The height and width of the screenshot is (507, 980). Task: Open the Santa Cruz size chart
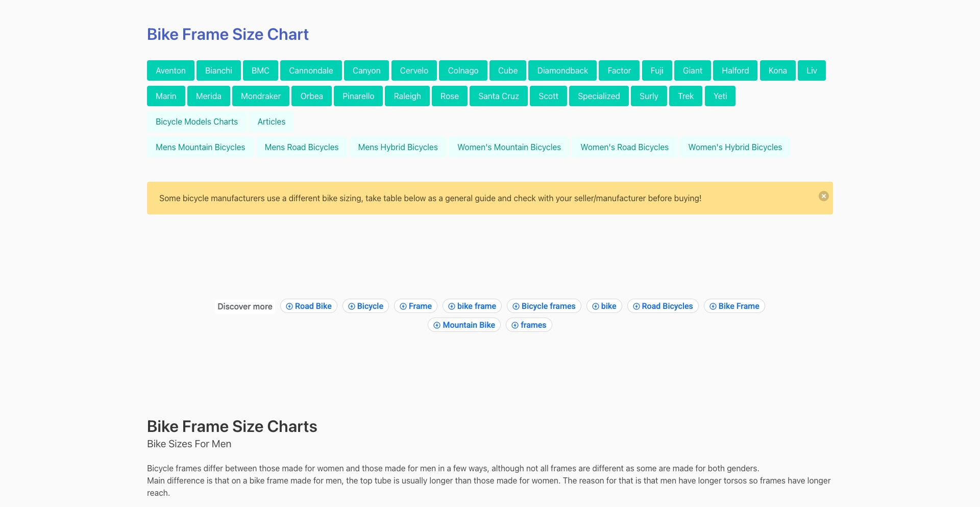tap(498, 96)
